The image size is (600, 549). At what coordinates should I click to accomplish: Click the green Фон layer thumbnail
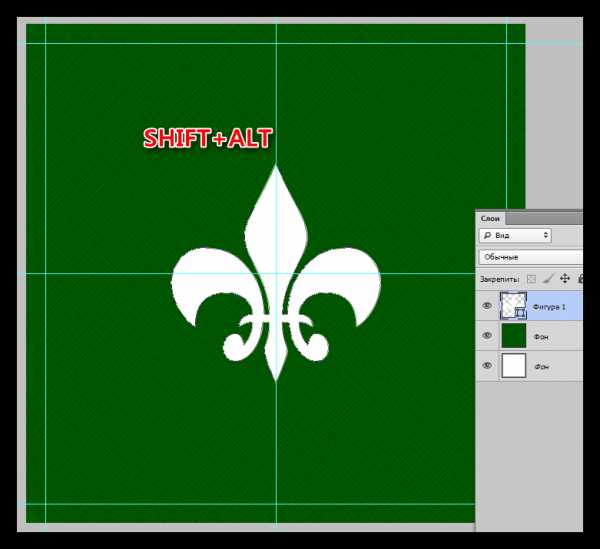[513, 336]
